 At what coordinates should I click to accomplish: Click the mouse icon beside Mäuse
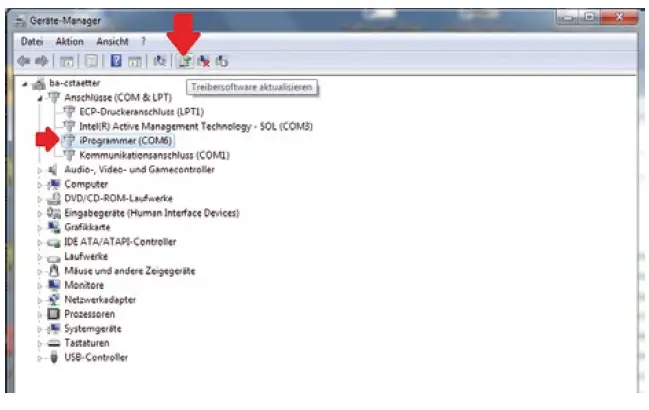tap(53, 271)
